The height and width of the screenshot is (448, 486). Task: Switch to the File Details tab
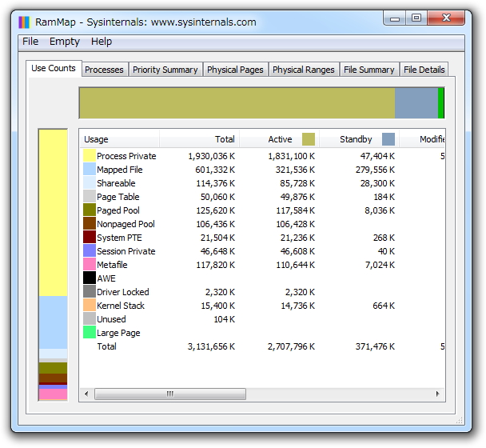(x=424, y=70)
